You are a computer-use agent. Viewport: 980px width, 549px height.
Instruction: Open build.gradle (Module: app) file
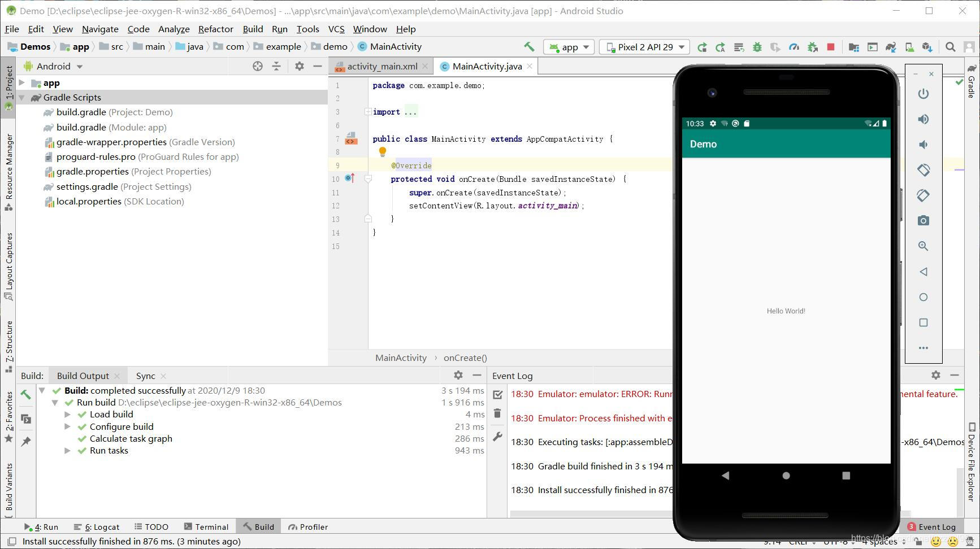tap(81, 128)
